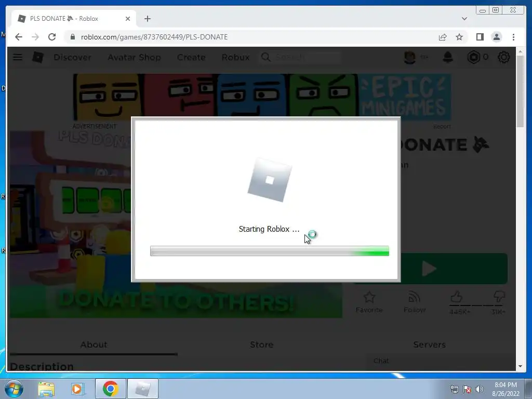532x399 pixels.
Task: Report the advertisement
Action: point(442,126)
